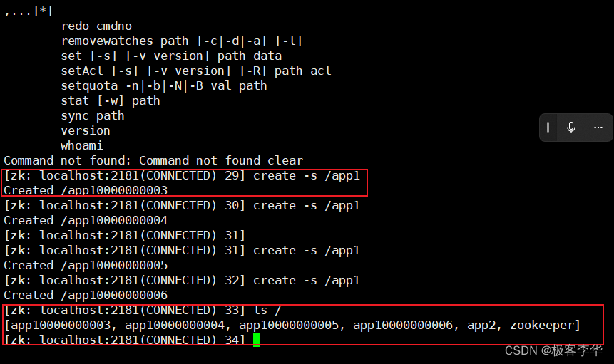
Task: Click 'app10000000004' in the ls output
Action: click(x=175, y=326)
